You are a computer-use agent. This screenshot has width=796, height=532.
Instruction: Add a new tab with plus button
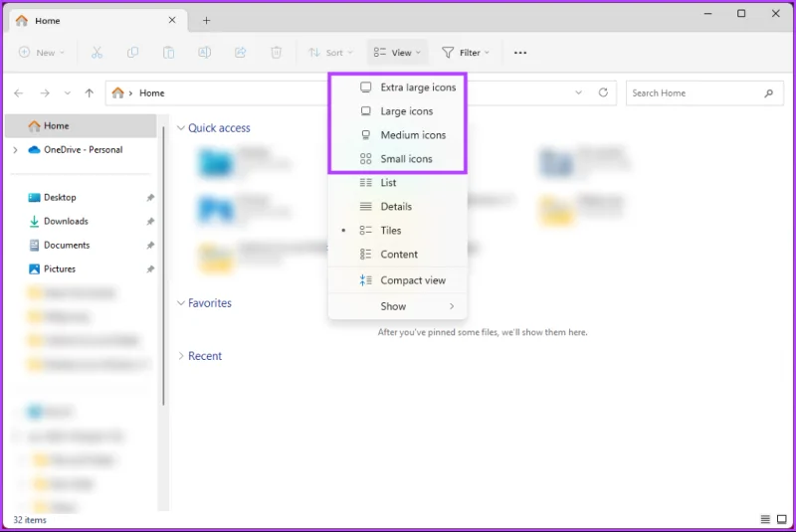(206, 20)
